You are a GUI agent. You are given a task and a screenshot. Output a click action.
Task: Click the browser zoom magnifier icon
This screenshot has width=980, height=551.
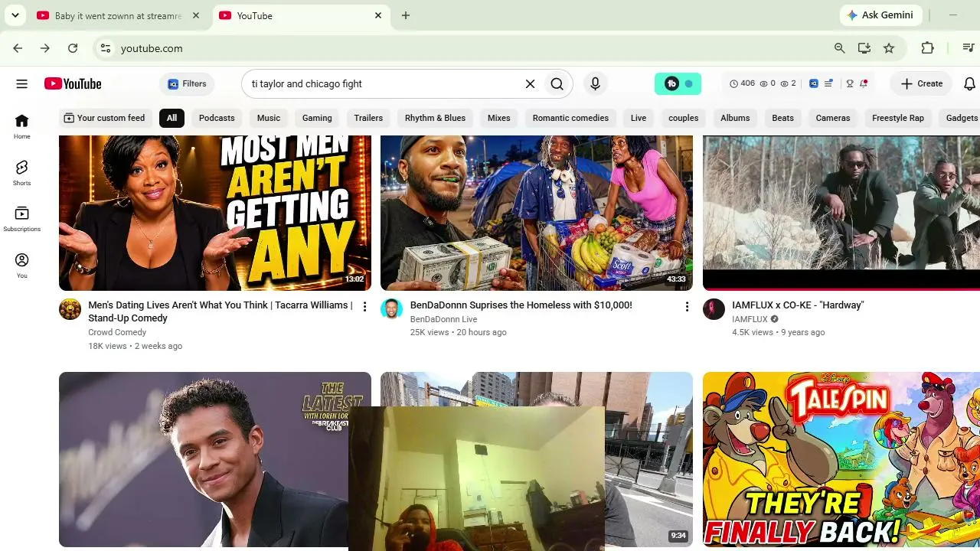point(840,48)
